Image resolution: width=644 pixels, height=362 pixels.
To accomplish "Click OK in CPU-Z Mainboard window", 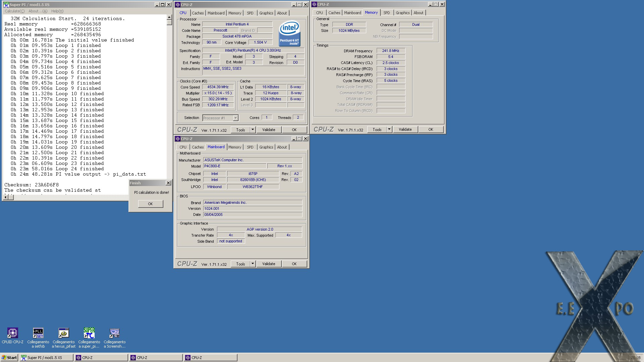I will click(x=294, y=264).
